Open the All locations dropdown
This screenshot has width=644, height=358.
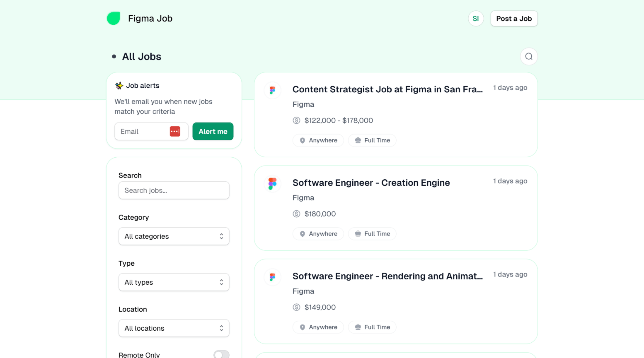click(174, 328)
